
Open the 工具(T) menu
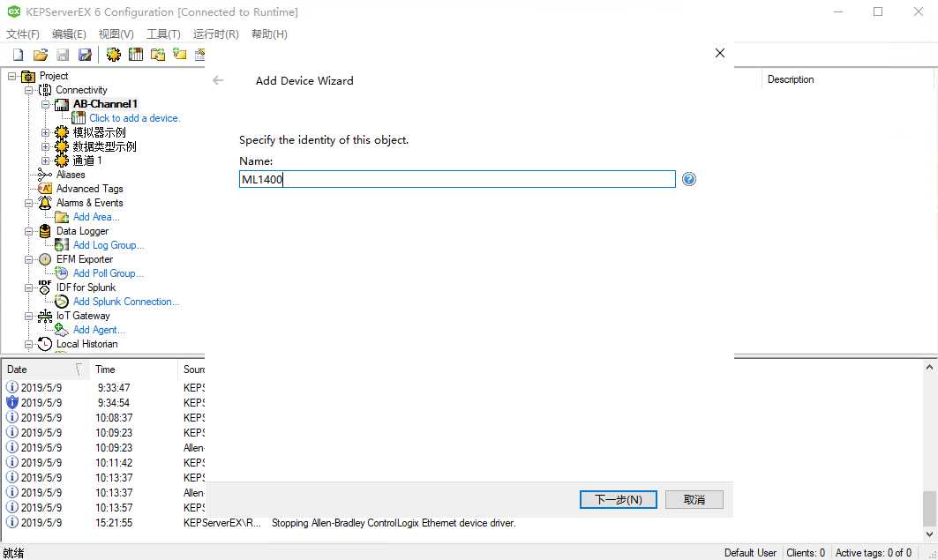[163, 34]
